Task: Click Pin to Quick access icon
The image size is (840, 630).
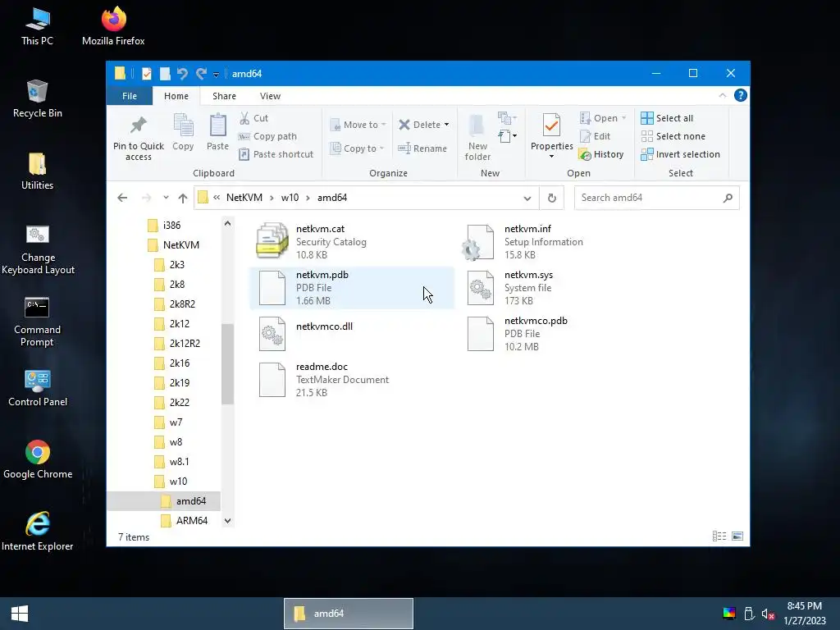Action: click(x=138, y=126)
